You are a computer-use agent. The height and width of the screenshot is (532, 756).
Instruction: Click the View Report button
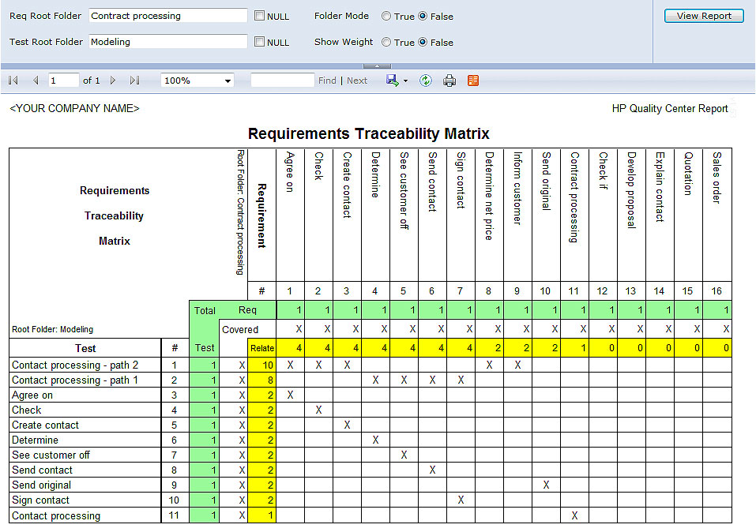click(x=704, y=16)
